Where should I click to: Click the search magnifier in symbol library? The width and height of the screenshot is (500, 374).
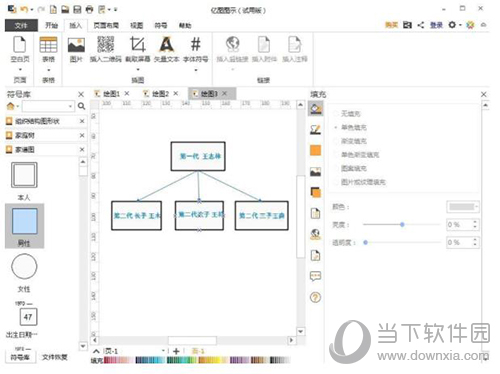(81, 106)
